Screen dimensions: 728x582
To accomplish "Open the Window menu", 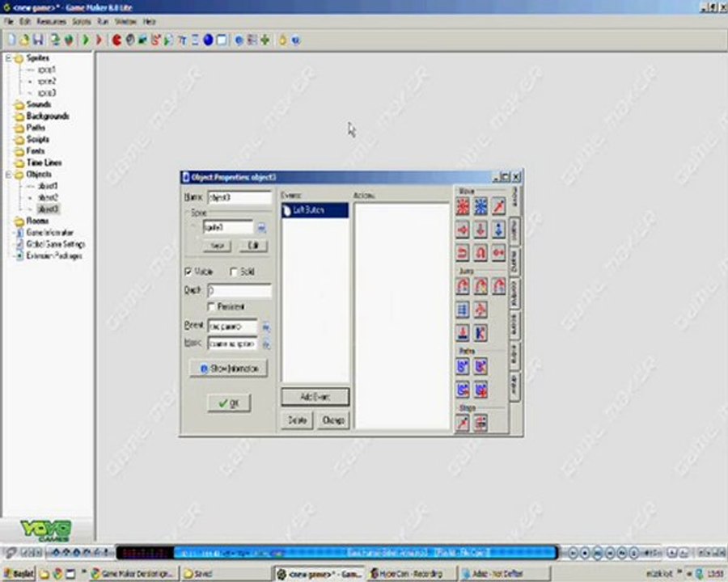I will pos(125,21).
